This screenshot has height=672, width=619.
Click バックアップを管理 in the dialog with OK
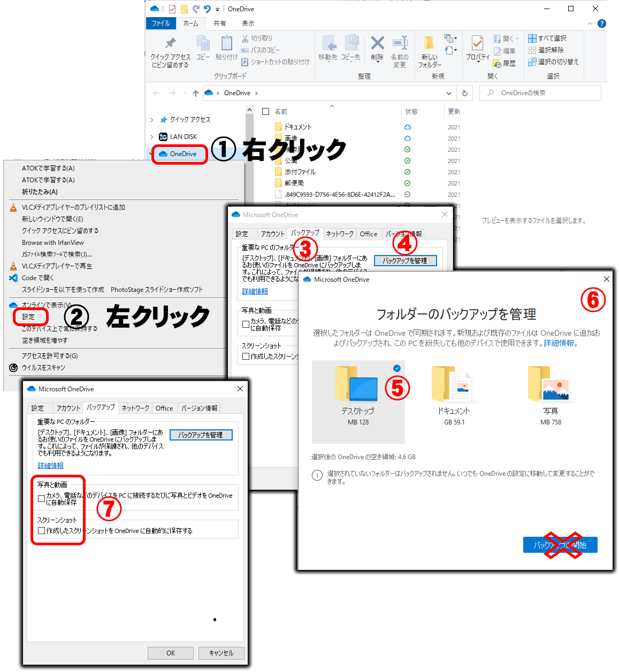pyautogui.click(x=201, y=435)
